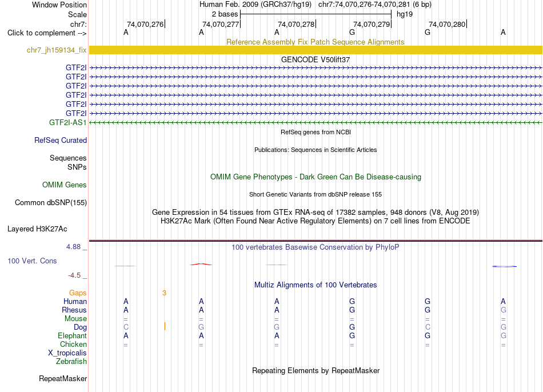
Task: Select the Mouse species row label
Action: click(75, 319)
